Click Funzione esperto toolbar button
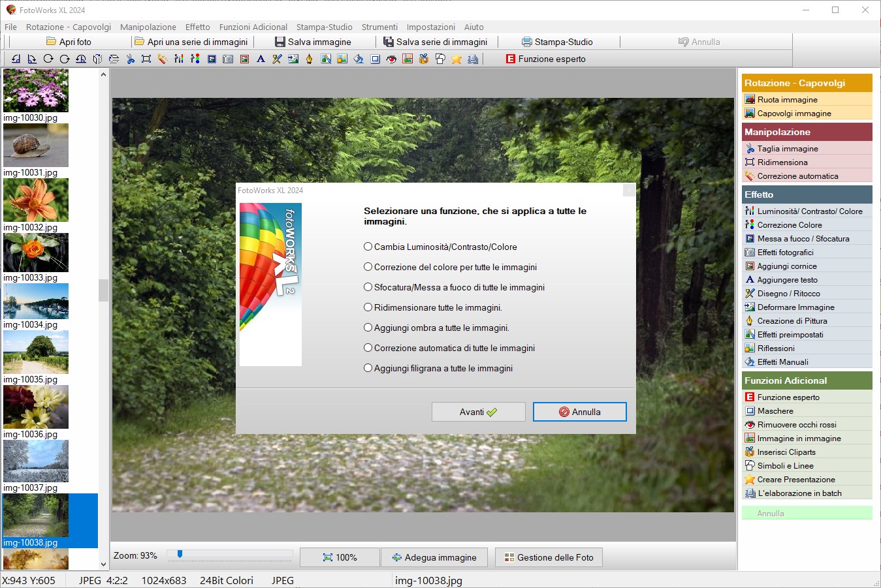Screen dimensions: 881x588 coord(545,59)
